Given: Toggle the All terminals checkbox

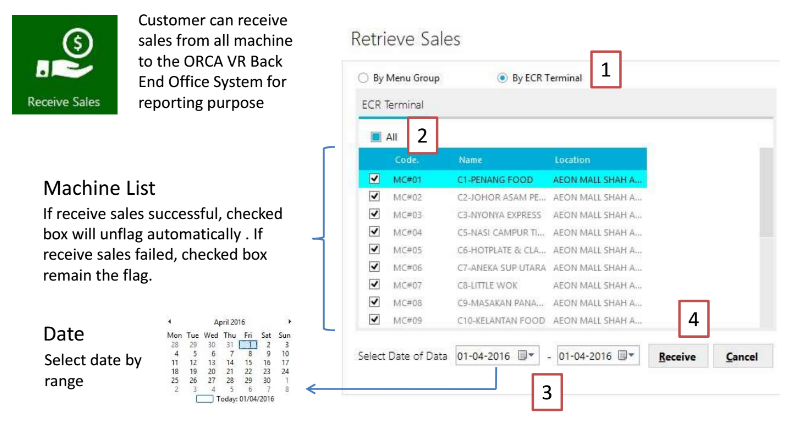Looking at the screenshot, I should click(x=375, y=137).
